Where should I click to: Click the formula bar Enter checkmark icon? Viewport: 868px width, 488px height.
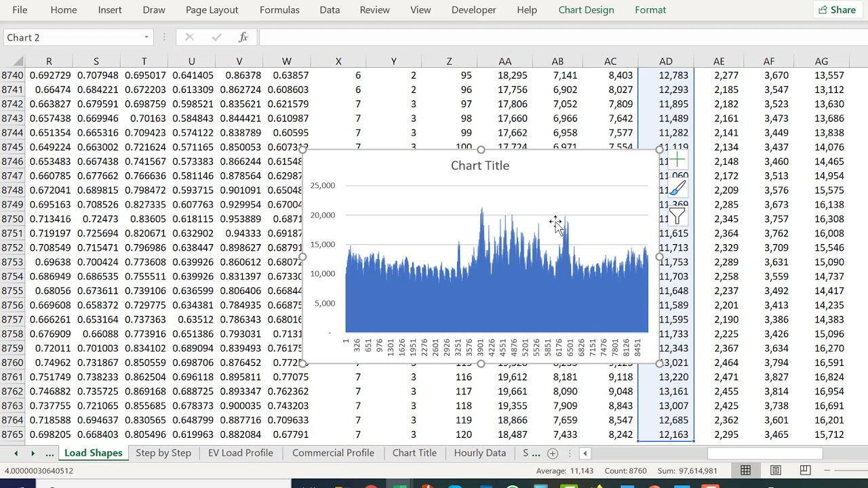point(216,37)
